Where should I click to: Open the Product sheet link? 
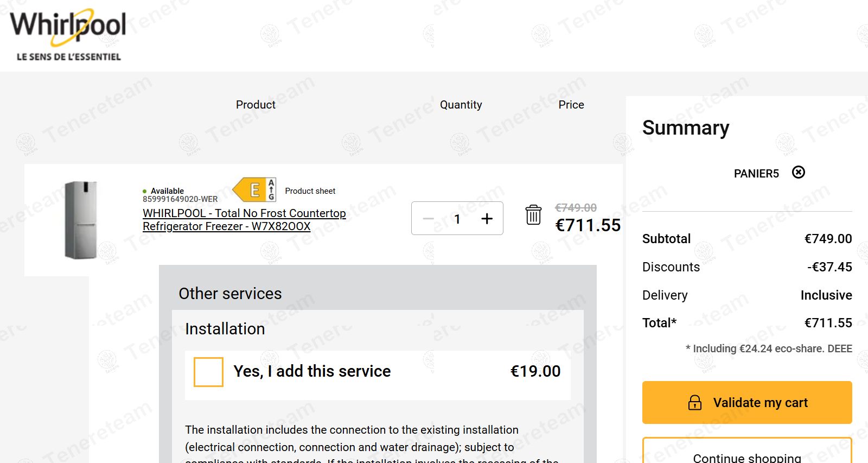(310, 191)
